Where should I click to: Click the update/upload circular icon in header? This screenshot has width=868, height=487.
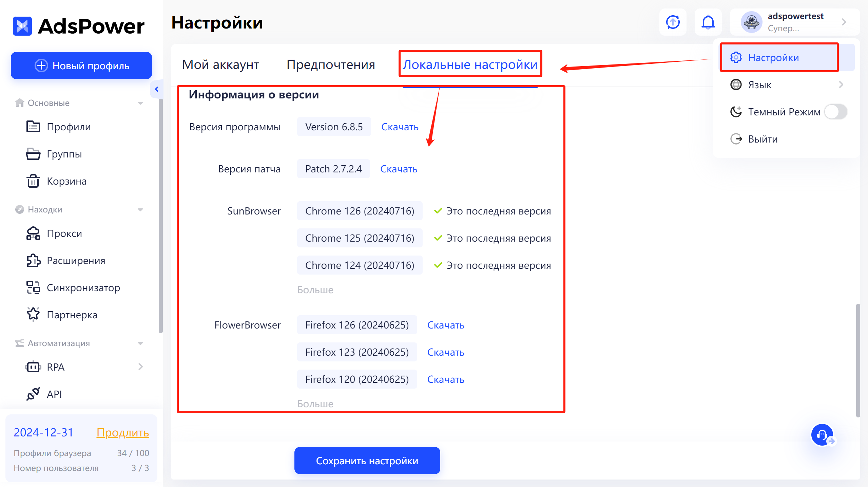[x=673, y=22]
